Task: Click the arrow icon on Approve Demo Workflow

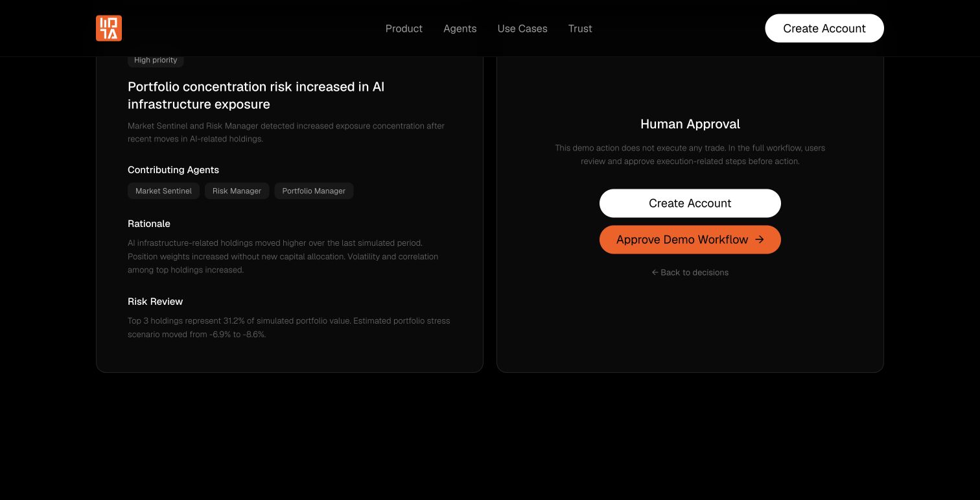Action: point(760,239)
